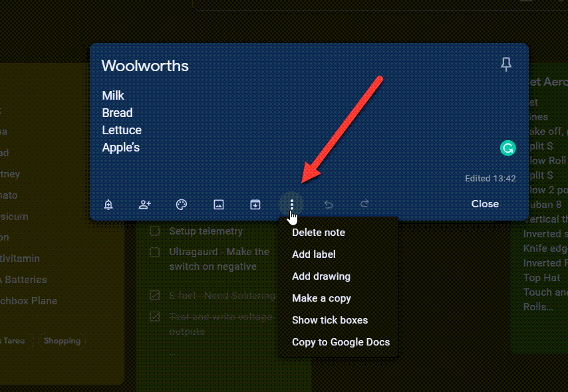Click the Top Hat line in right note
Screen dimensions: 568x392
point(541,278)
